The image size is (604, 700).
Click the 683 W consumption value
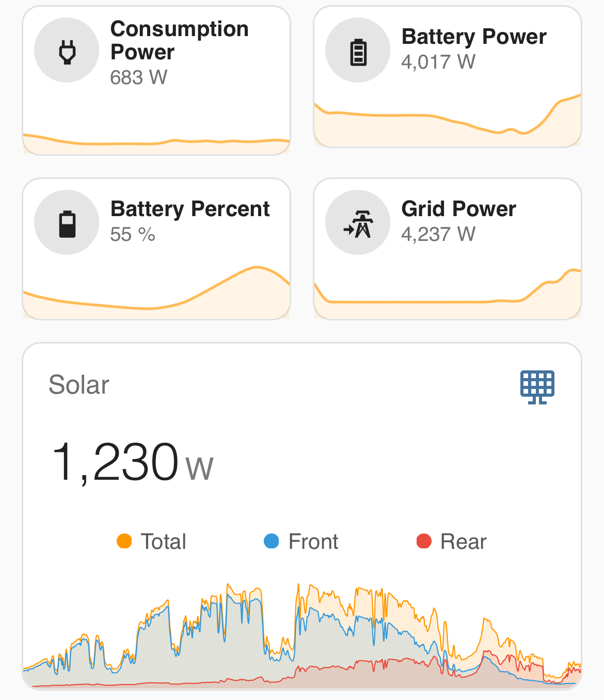click(139, 77)
